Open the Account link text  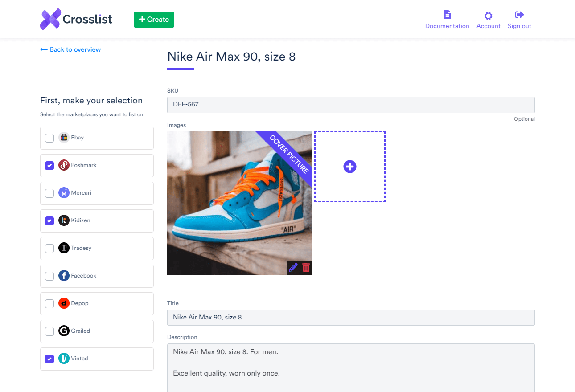click(489, 26)
